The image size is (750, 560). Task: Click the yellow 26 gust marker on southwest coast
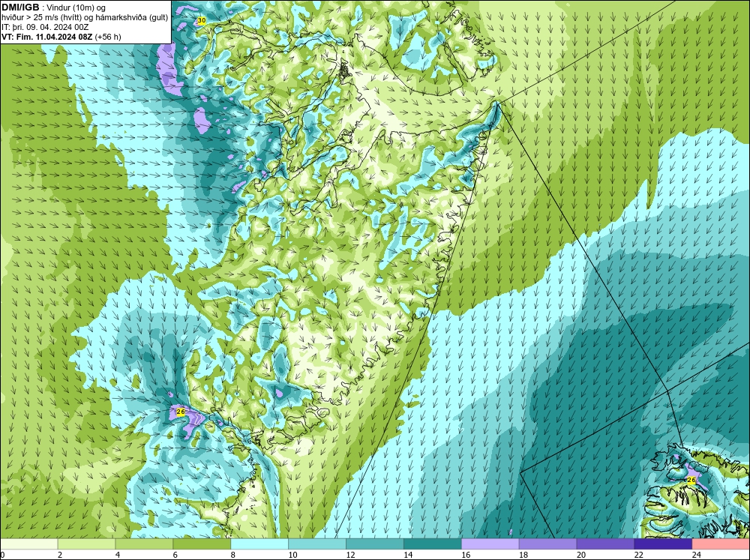click(x=180, y=412)
